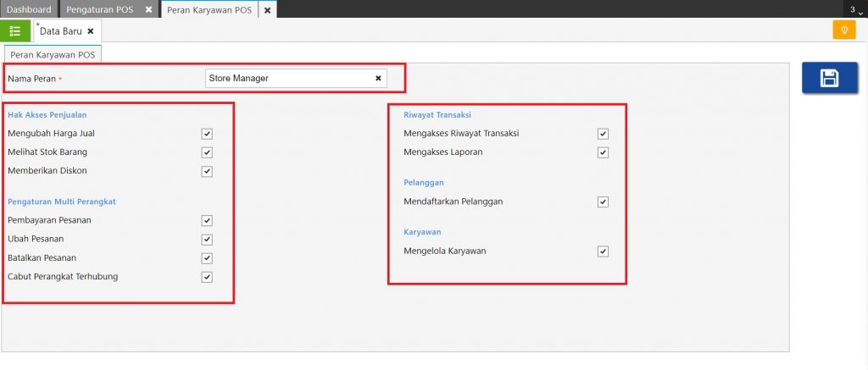Click the Nama Peran text field
The height and width of the screenshot is (370, 868).
click(x=288, y=79)
